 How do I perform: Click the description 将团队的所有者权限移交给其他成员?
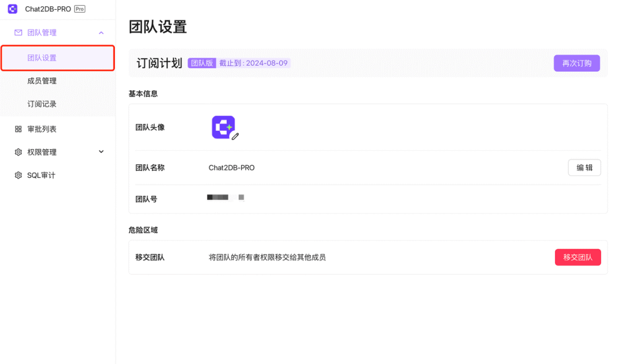(268, 257)
